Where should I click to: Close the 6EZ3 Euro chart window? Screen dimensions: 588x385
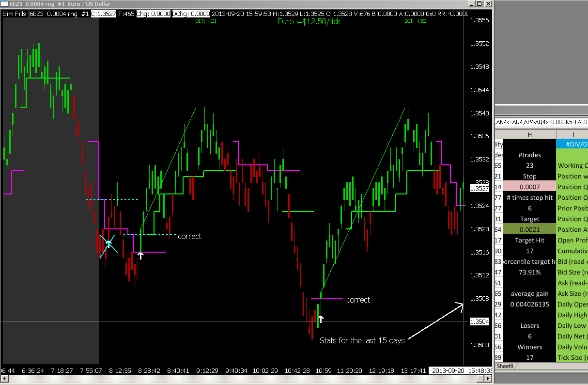[x=487, y=4]
